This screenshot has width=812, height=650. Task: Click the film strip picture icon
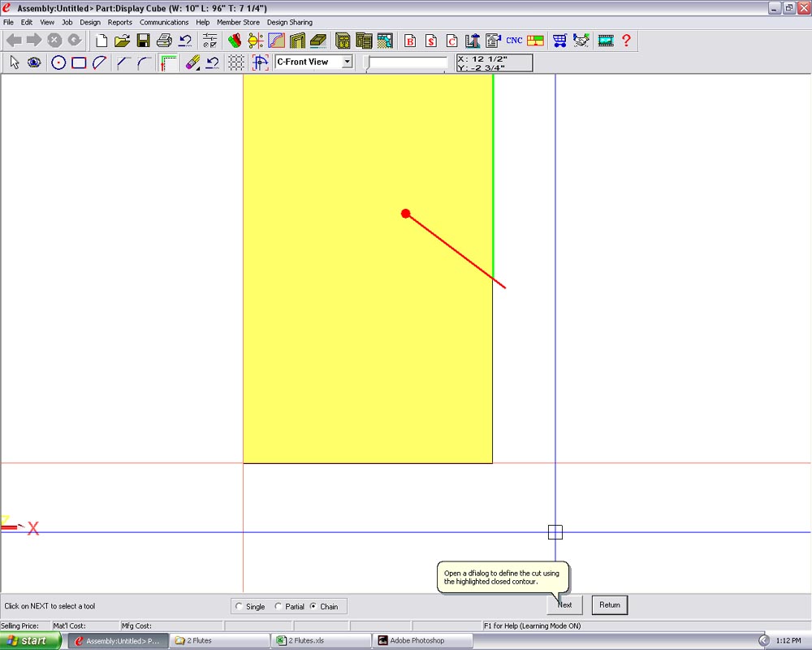click(606, 41)
